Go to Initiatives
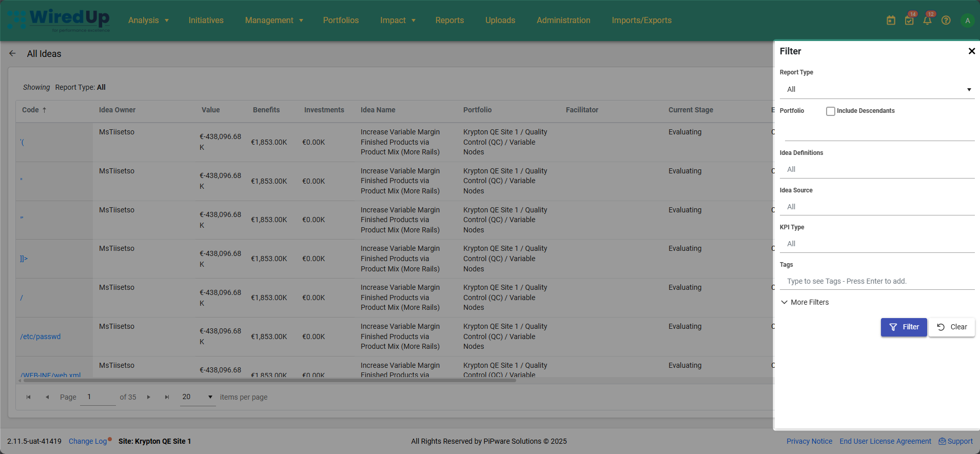Image resolution: width=980 pixels, height=454 pixels. coord(206,21)
